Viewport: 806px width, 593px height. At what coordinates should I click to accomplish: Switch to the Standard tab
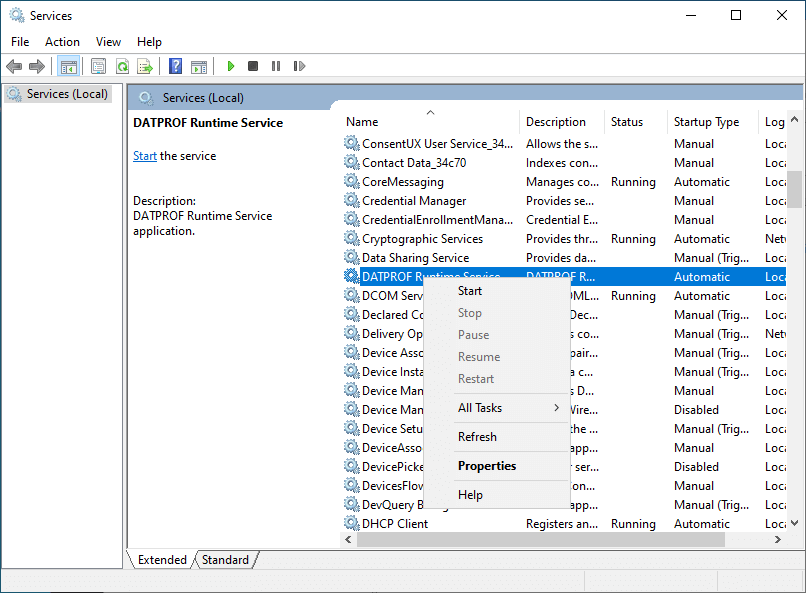click(x=225, y=560)
